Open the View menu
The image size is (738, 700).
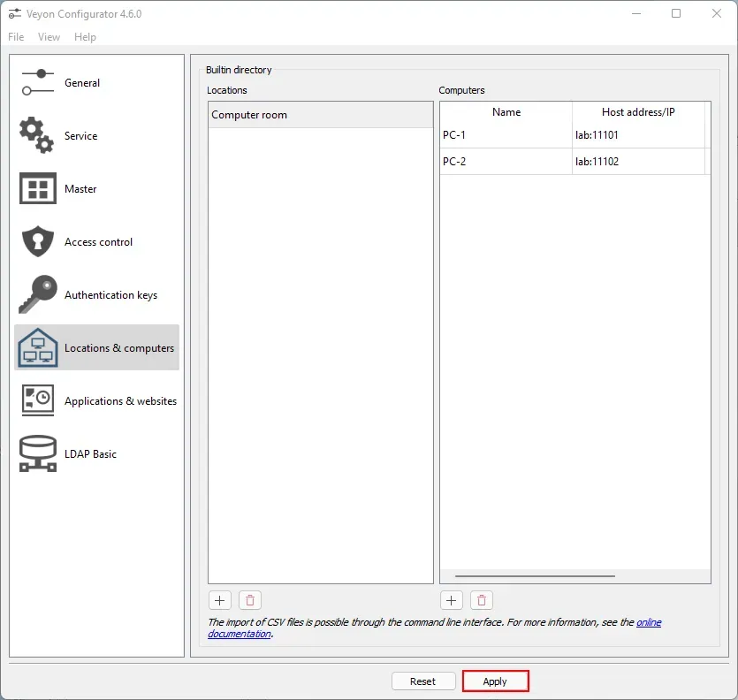[x=49, y=37]
